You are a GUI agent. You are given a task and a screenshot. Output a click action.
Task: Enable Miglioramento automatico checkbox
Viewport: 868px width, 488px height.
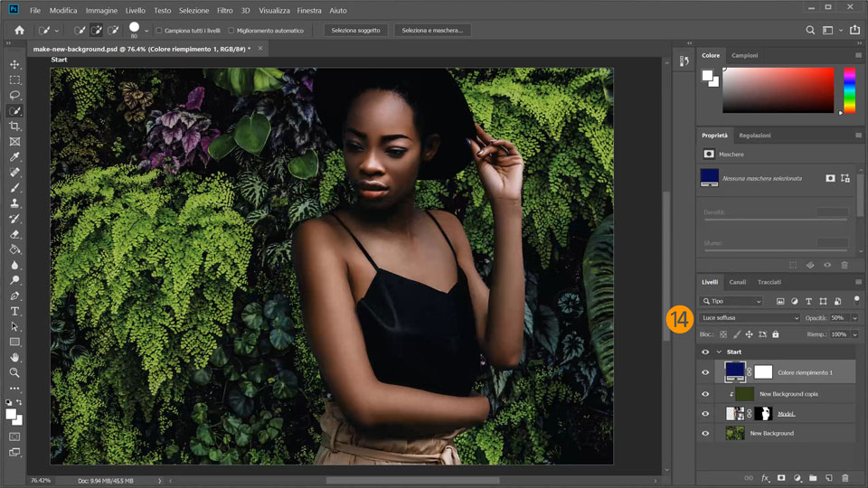pyautogui.click(x=231, y=31)
